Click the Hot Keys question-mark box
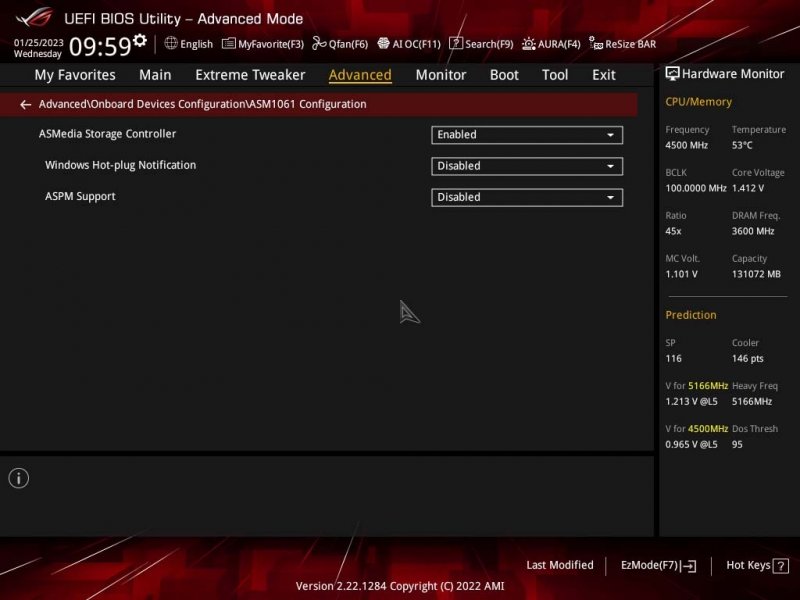This screenshot has width=800, height=600. pos(781,565)
